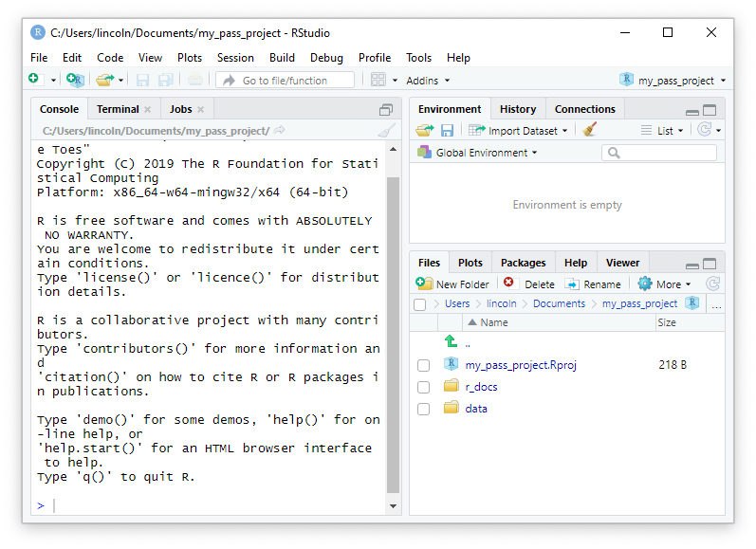Minimize the Environment pane
Image resolution: width=756 pixels, height=549 pixels.
click(692, 112)
